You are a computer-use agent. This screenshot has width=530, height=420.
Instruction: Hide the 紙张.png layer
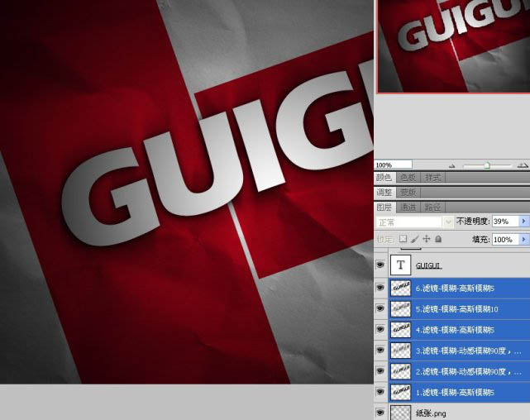click(380, 413)
